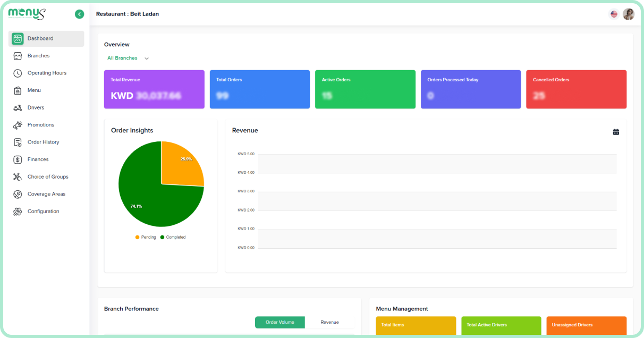Click the Coverage Areas map pin icon

[x=18, y=194]
